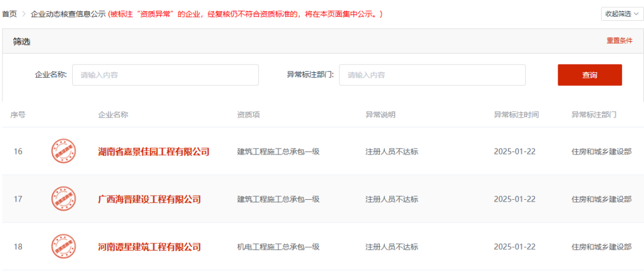Click the 异常标注部门 column header
Image resolution: width=644 pixels, height=272 pixels.
pyautogui.click(x=594, y=115)
